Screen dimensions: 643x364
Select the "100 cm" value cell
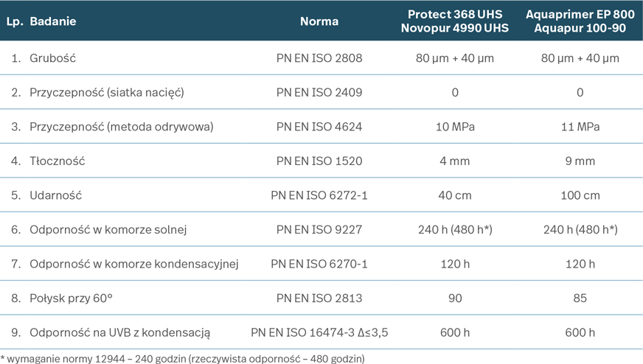(x=580, y=195)
